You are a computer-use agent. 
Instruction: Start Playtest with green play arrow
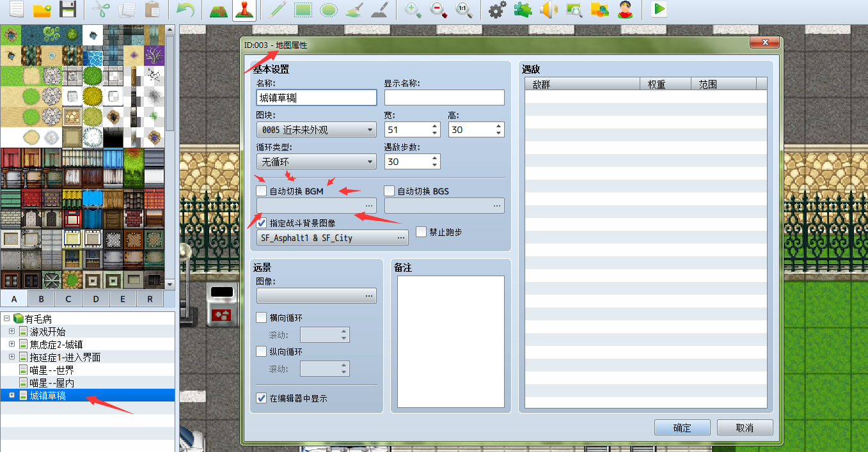(x=659, y=10)
